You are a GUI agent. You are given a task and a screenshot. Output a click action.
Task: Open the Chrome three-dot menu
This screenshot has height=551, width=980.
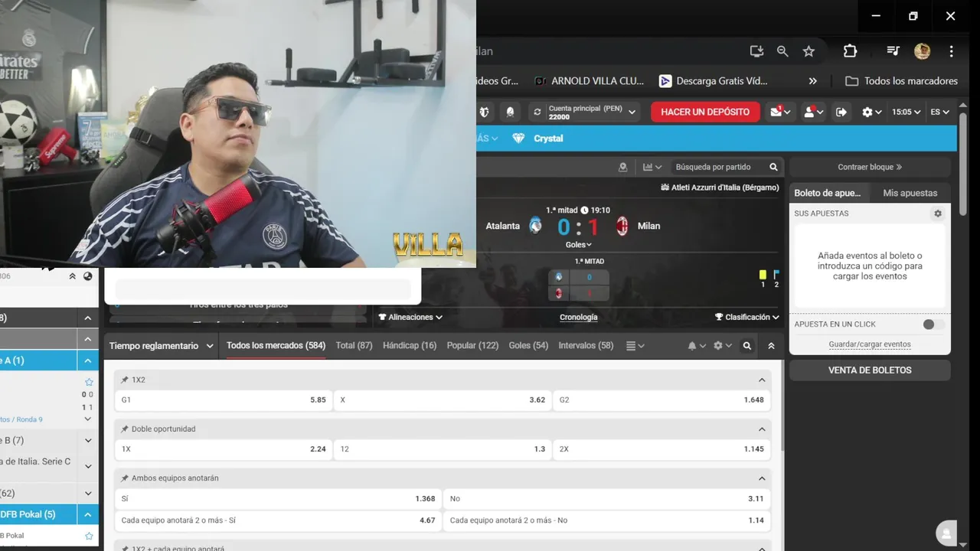click(x=951, y=51)
